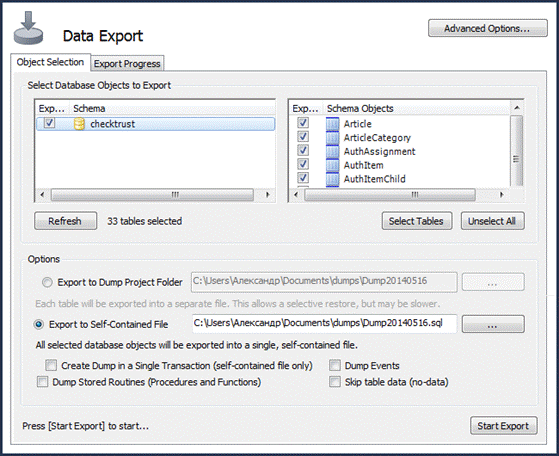This screenshot has width=559, height=456.
Task: Enable Skip table data (no-data)
Action: coord(335,381)
